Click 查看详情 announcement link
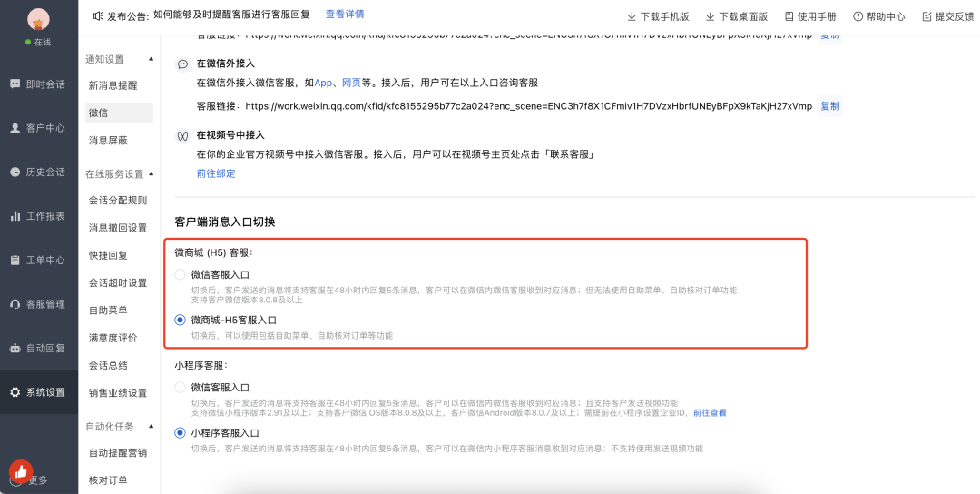The width and height of the screenshot is (980, 494). coord(345,14)
